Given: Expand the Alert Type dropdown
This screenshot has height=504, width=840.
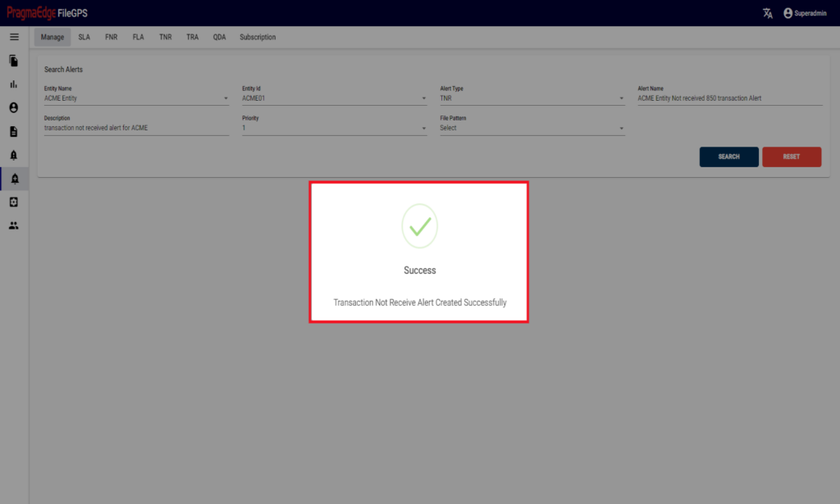Looking at the screenshot, I should (532, 98).
